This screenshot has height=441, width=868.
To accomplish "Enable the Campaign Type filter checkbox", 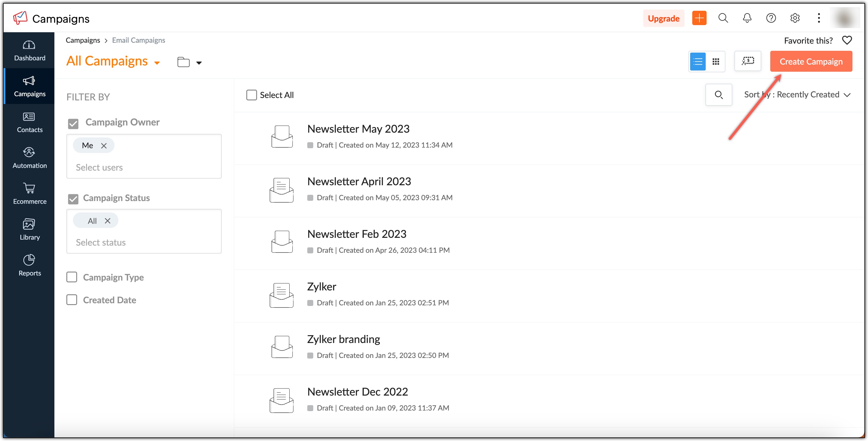I will (x=72, y=277).
